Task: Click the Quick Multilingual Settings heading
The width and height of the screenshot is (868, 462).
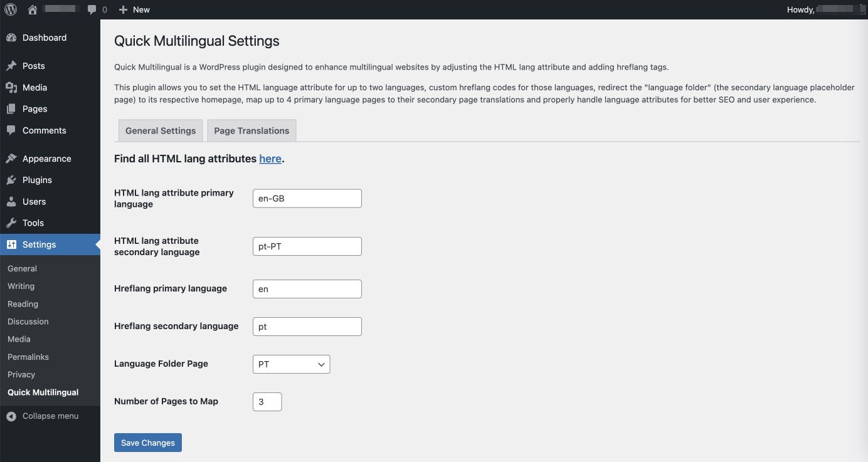Action: tap(197, 41)
